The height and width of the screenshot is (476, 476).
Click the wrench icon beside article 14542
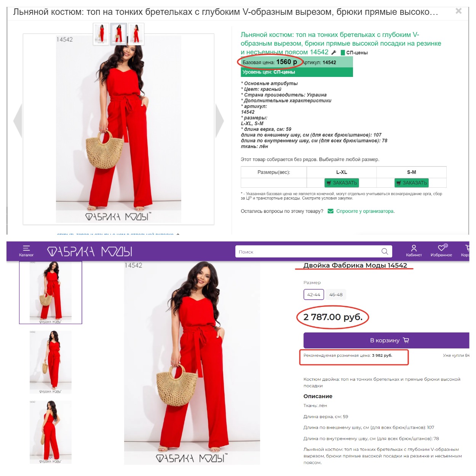point(334,53)
